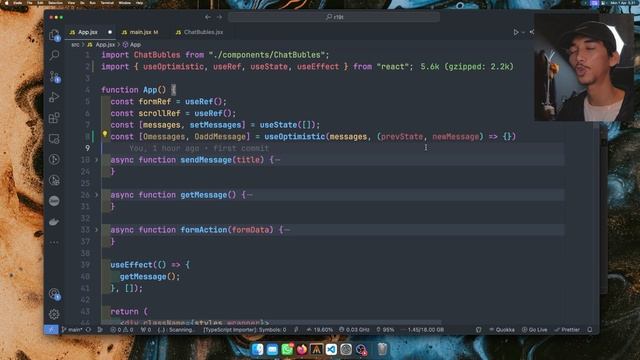The height and width of the screenshot is (360, 640).
Task: Click the ChatBubles import on line 1
Action: 157,55
